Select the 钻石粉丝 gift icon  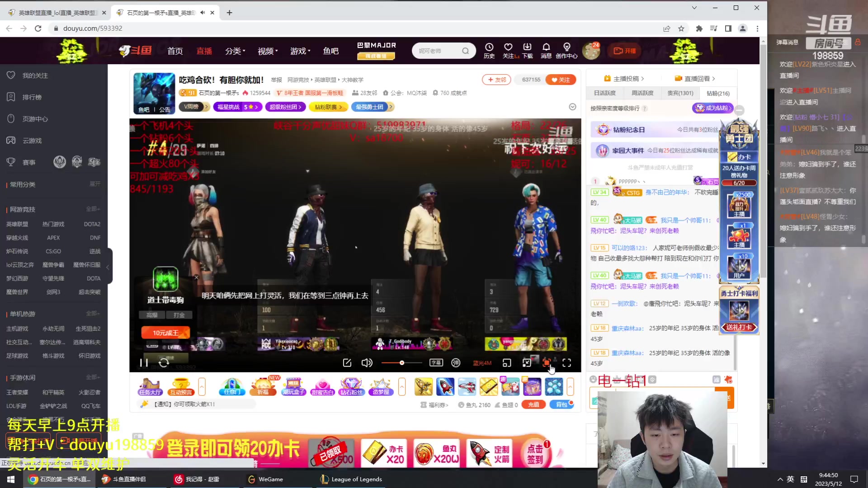click(352, 387)
